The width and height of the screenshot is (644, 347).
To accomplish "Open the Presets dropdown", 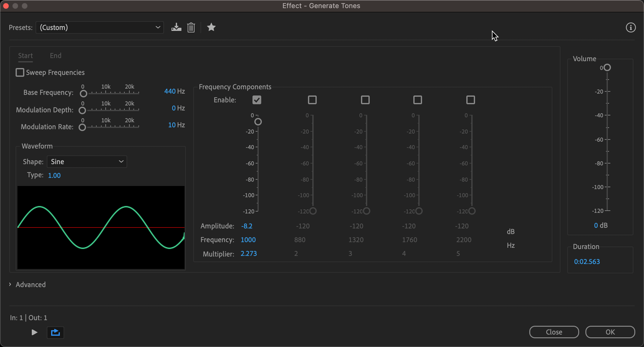I will [x=100, y=27].
